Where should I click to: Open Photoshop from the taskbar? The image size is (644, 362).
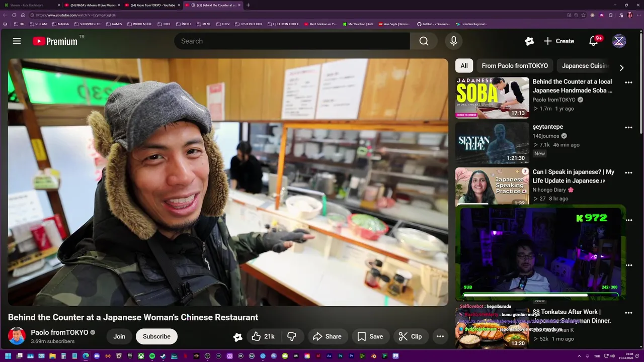340,356
